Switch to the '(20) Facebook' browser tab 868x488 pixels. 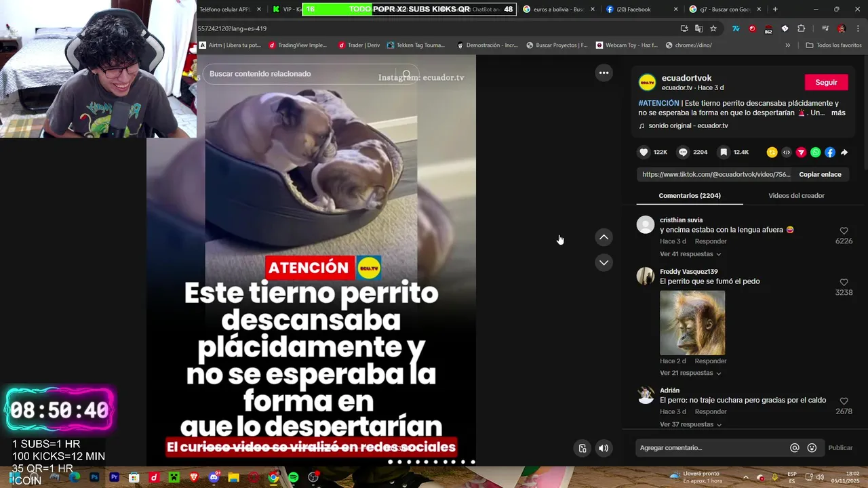pos(642,9)
